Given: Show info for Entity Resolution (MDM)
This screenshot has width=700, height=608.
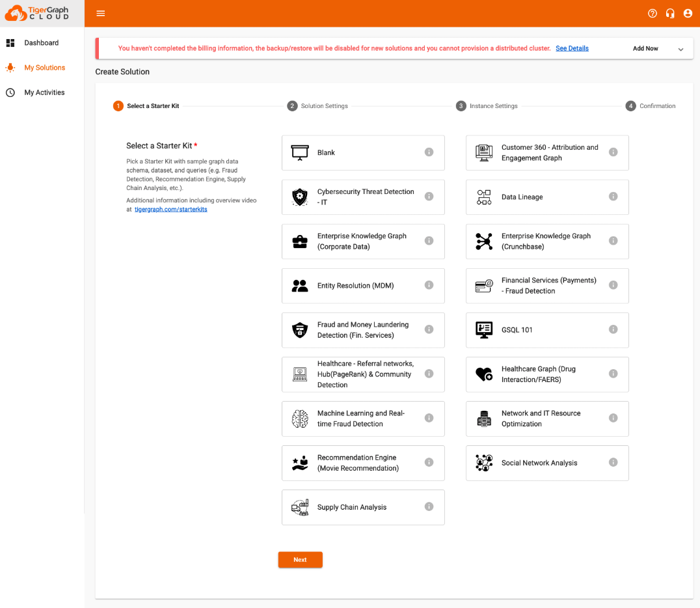Looking at the screenshot, I should [429, 285].
